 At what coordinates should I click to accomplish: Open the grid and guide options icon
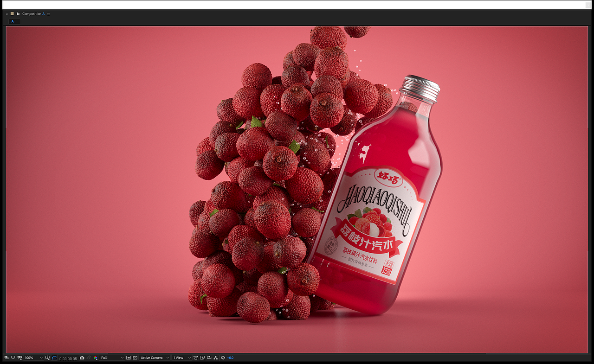click(x=47, y=358)
